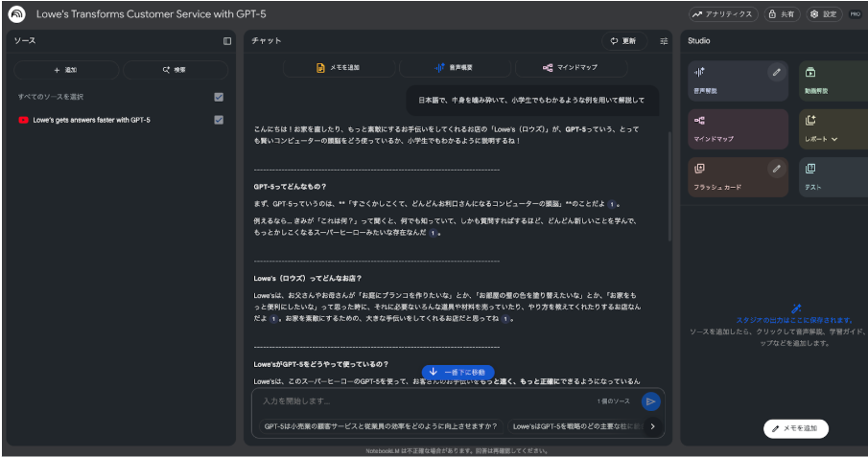868x457 pixels.
Task: Click the pencil icon on 音声解説 card
Action: (776, 72)
